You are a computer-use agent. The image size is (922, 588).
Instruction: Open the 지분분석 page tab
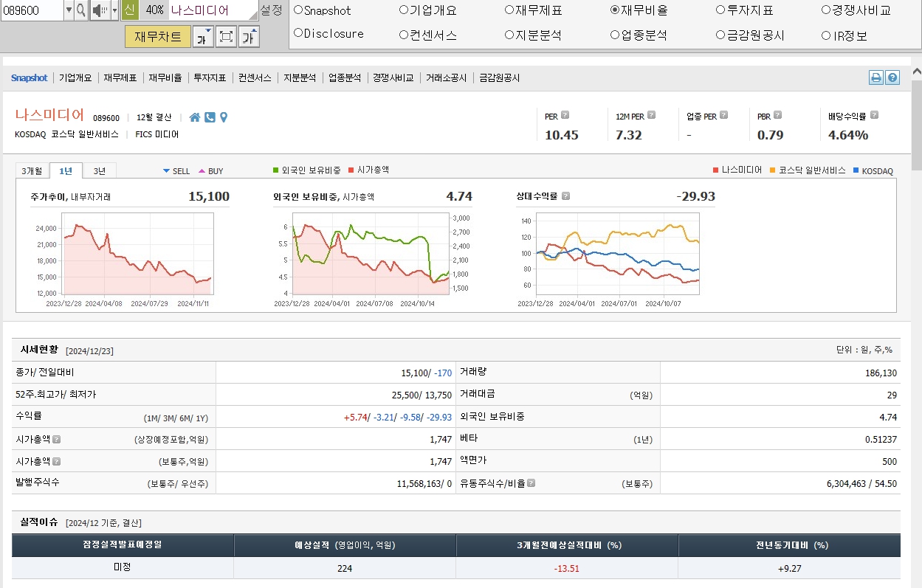click(300, 77)
